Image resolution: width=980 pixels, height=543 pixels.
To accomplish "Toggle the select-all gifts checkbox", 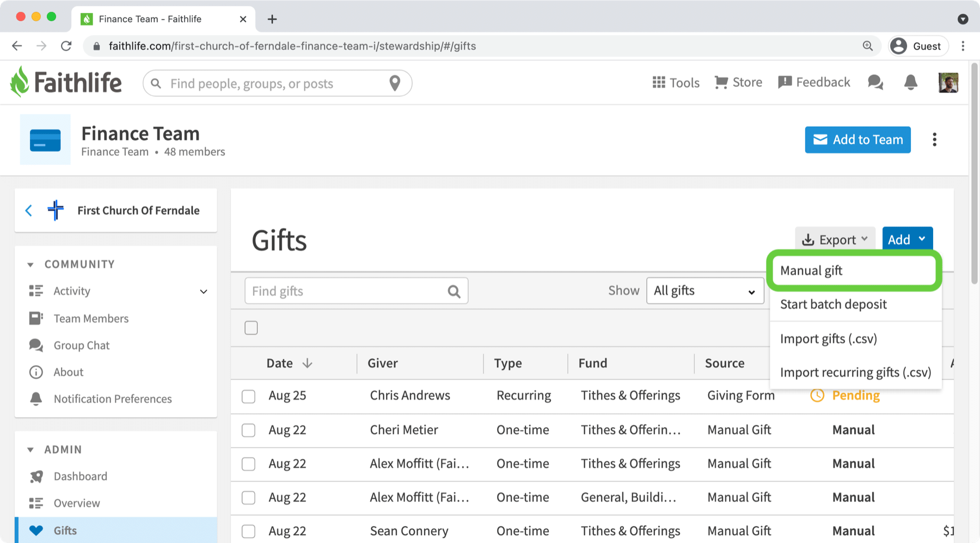I will click(251, 328).
